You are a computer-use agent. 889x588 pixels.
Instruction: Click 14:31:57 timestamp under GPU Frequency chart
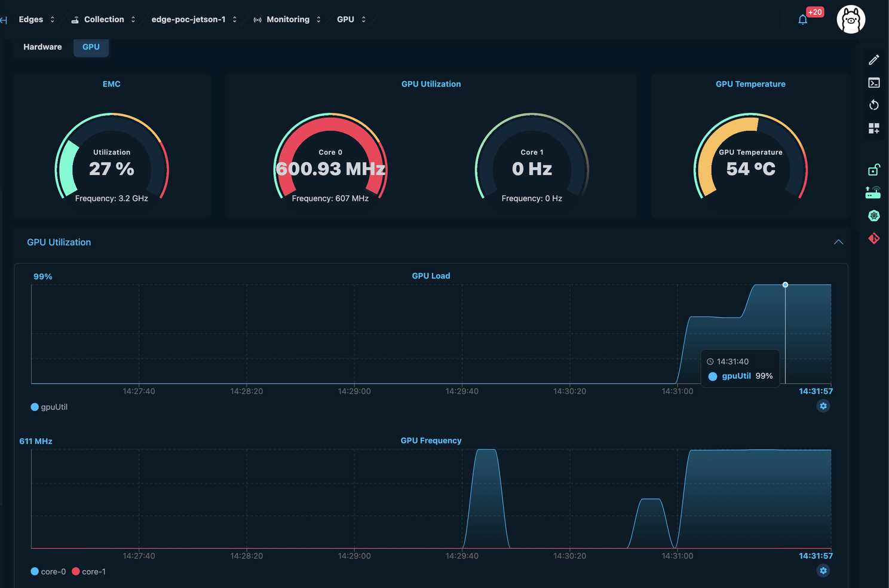816,556
